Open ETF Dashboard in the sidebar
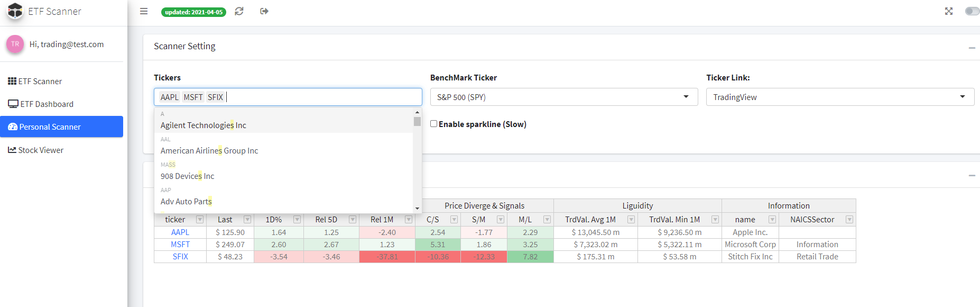This screenshot has height=307, width=980. (x=61, y=104)
